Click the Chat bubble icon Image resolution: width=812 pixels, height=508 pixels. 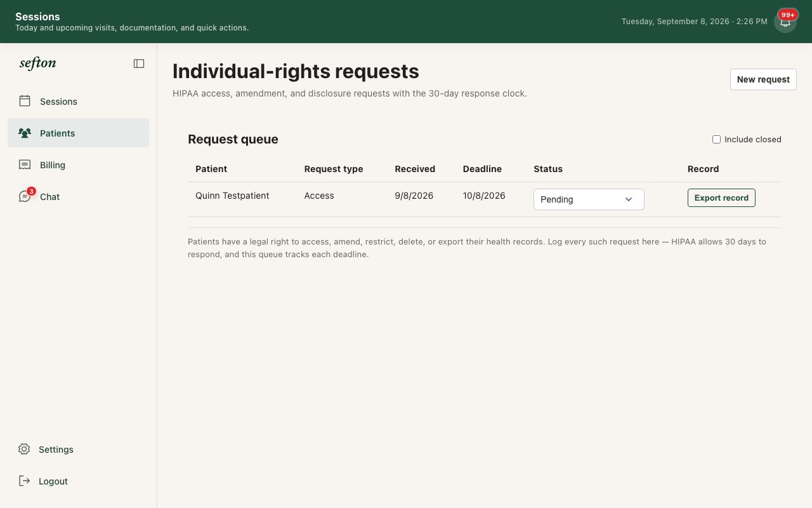(x=25, y=197)
